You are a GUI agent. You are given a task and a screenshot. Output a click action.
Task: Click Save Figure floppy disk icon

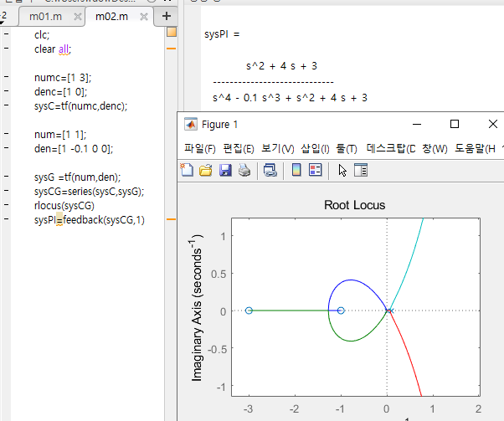tap(225, 170)
